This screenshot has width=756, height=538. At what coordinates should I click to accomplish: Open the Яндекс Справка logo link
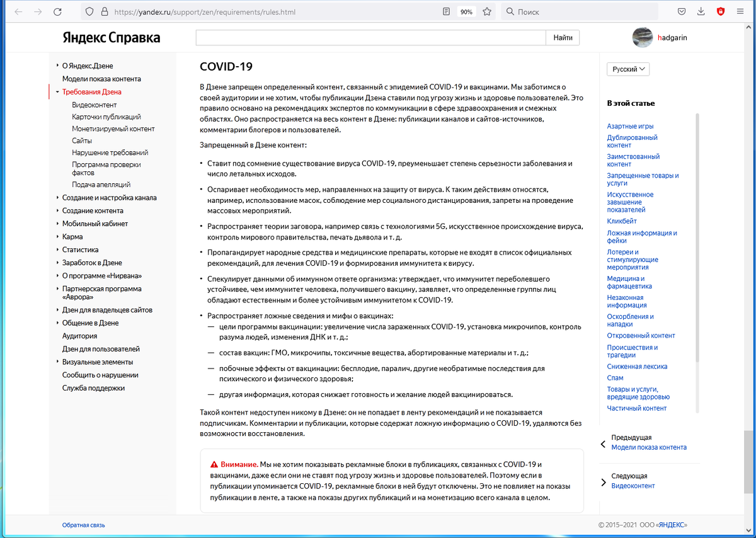(111, 38)
